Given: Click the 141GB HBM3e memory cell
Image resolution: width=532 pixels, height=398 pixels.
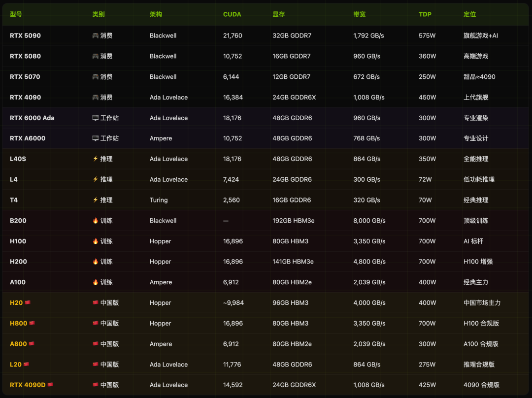Looking at the screenshot, I should (293, 262).
